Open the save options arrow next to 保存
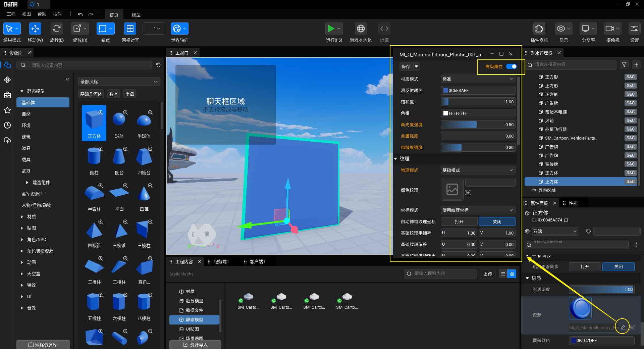The height and width of the screenshot is (349, 644). point(417,66)
